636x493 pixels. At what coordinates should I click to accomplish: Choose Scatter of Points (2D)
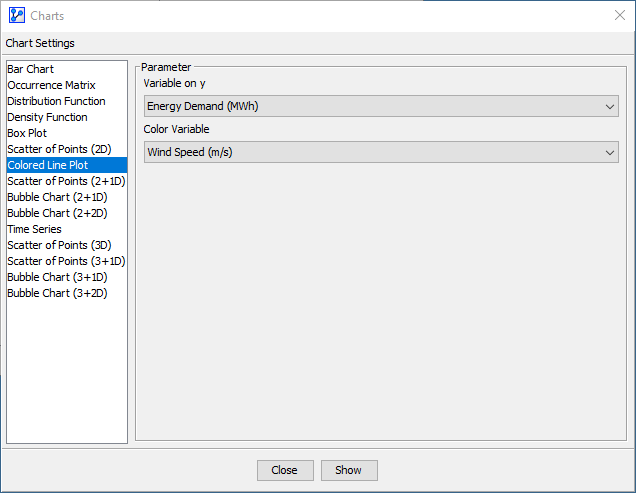coord(59,149)
